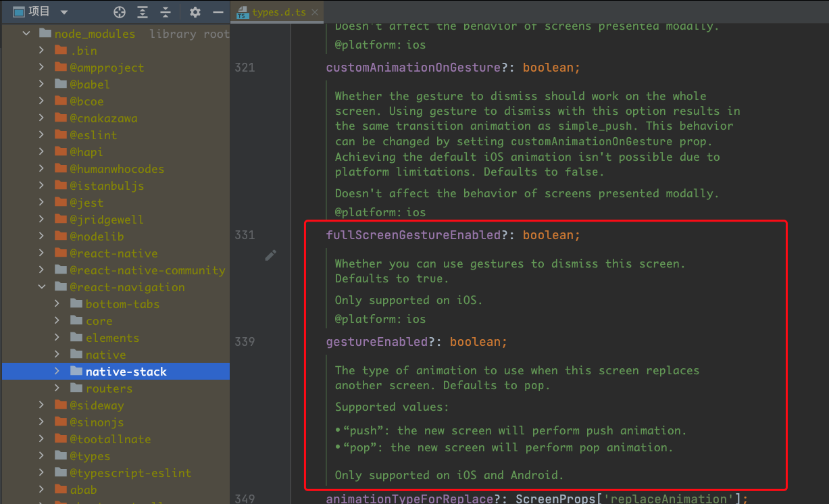This screenshot has width=829, height=504.
Task: Click line number 321 in the gutter
Action: (245, 68)
